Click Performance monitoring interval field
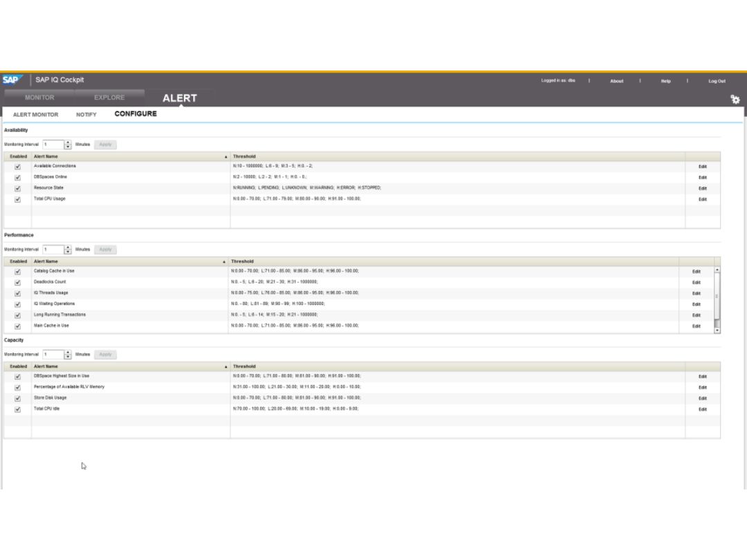The width and height of the screenshot is (747, 560). [53, 250]
